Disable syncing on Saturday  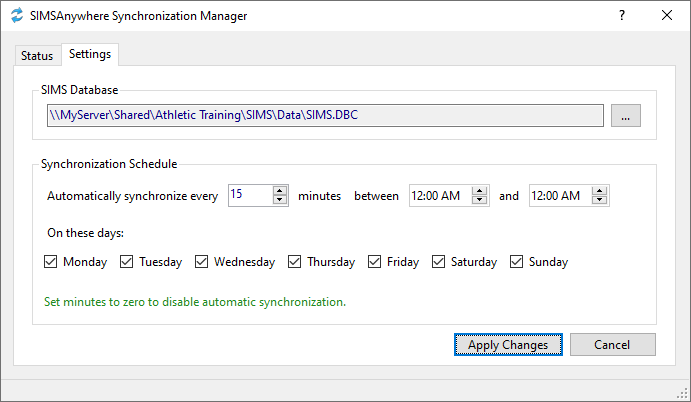tap(438, 262)
